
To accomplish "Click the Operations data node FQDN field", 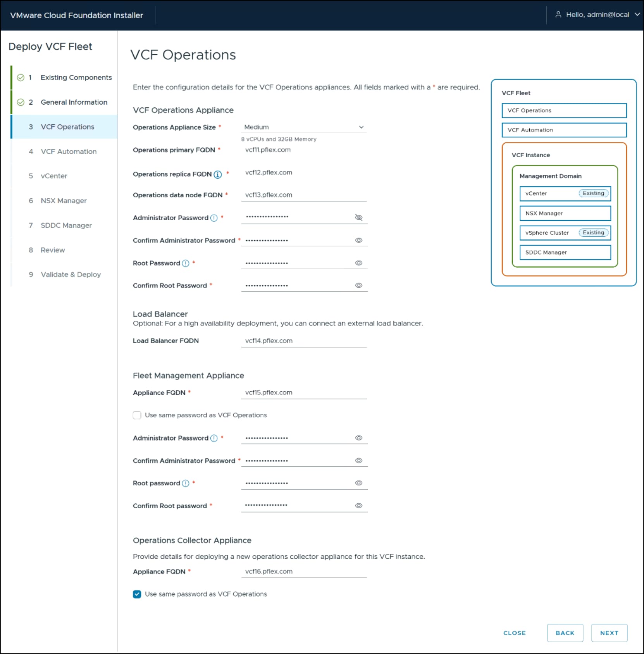I will tap(304, 195).
